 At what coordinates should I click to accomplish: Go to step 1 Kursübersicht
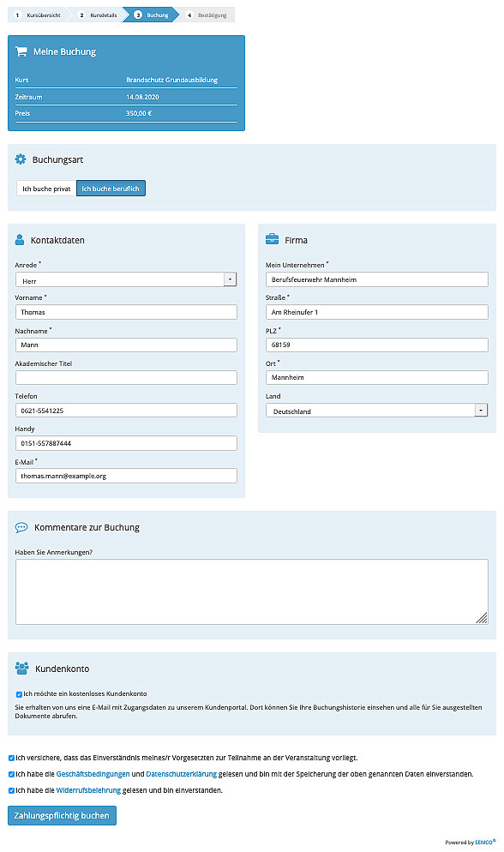click(x=38, y=15)
